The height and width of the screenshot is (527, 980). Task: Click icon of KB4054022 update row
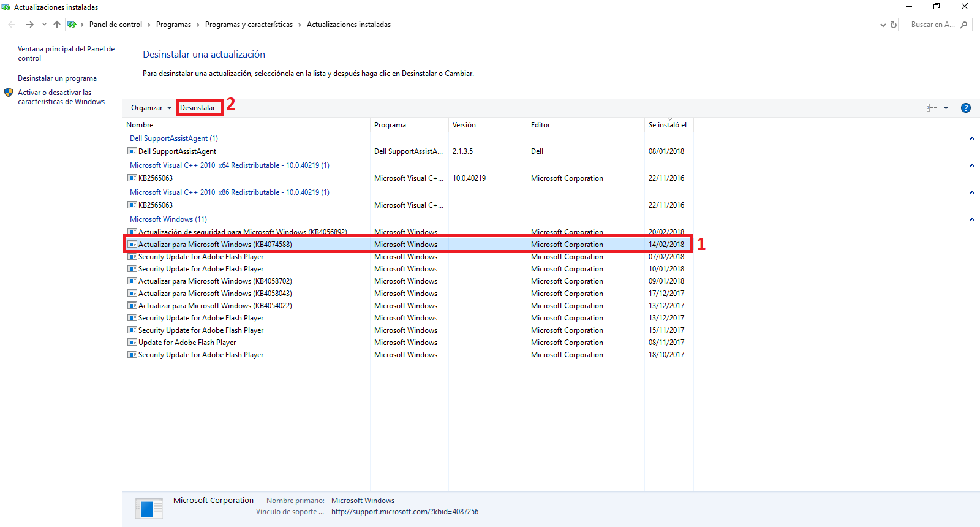point(132,306)
